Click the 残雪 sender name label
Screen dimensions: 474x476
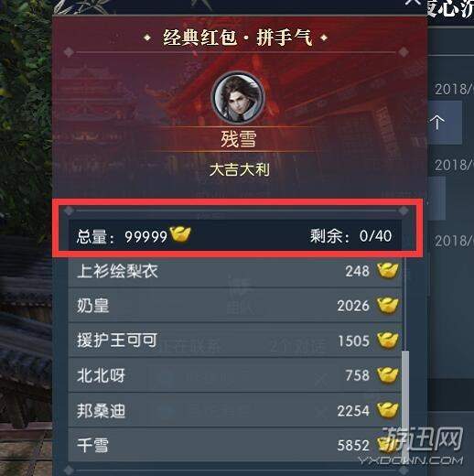239,139
